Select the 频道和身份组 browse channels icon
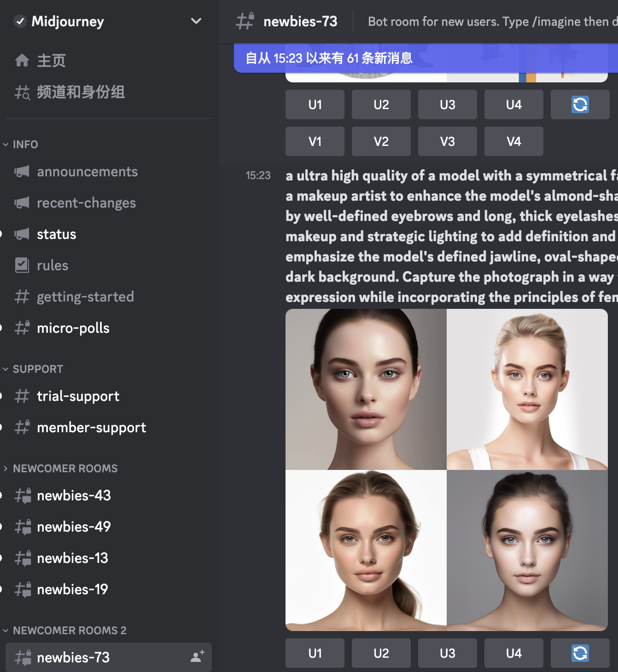The image size is (618, 672). [x=22, y=92]
